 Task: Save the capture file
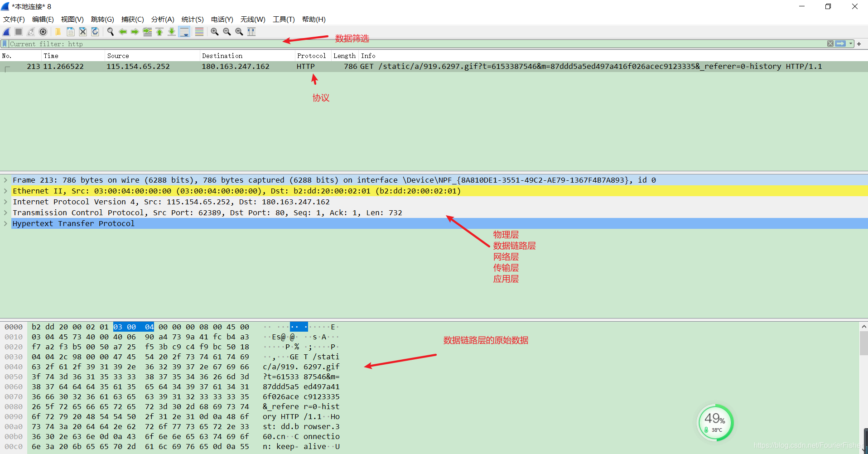pyautogui.click(x=70, y=32)
